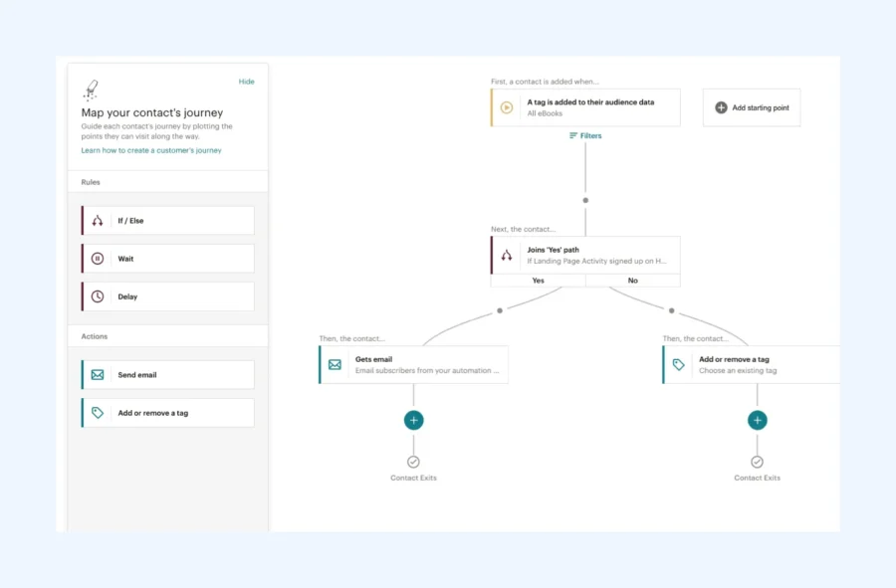Click the plus button below the canvas Add or remove a tag step

pyautogui.click(x=758, y=420)
